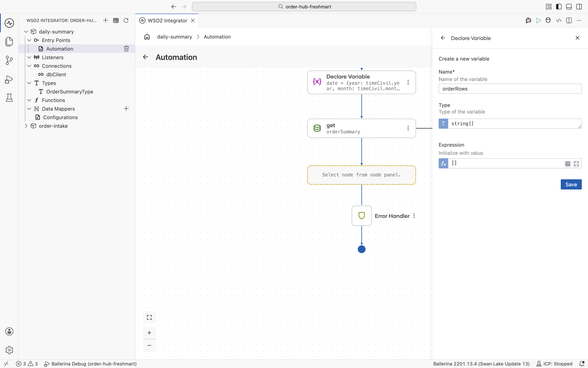Open the Source Control icon
588x368 pixels.
coord(9,60)
